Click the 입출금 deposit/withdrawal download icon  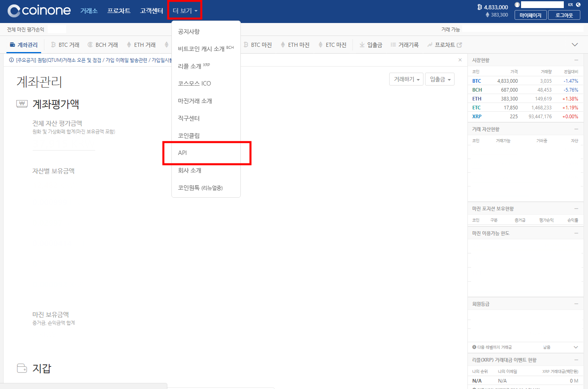pyautogui.click(x=362, y=44)
